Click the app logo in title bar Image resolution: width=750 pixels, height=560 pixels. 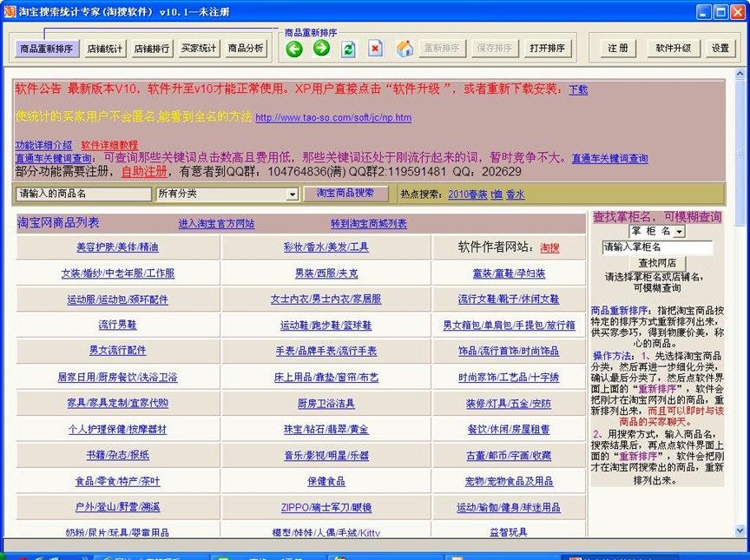(10, 11)
